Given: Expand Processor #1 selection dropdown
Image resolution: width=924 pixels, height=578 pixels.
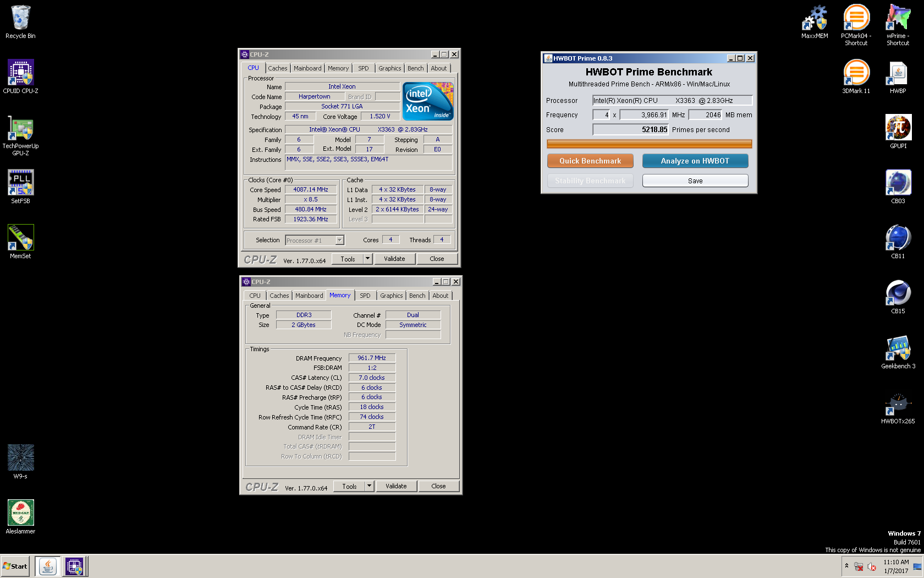Looking at the screenshot, I should tap(340, 240).
